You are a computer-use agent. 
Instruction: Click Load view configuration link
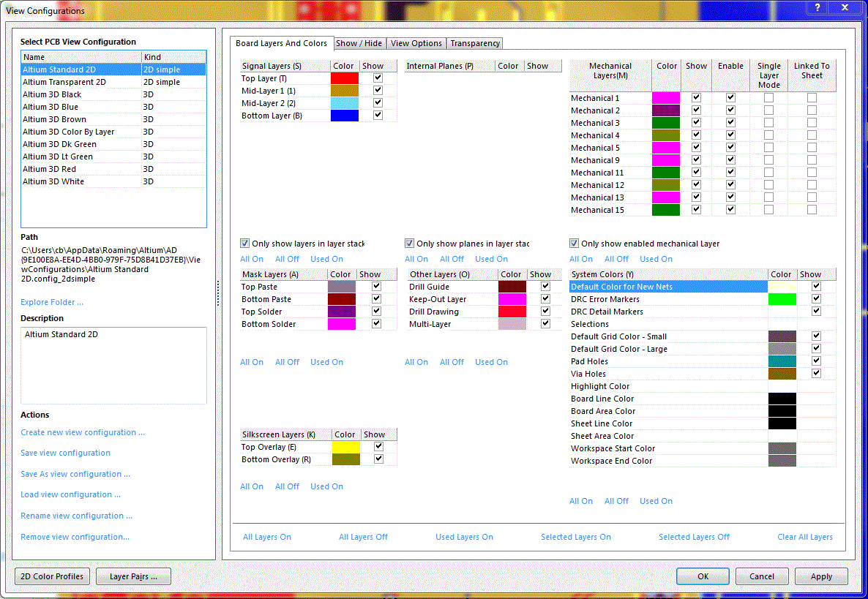click(x=70, y=494)
